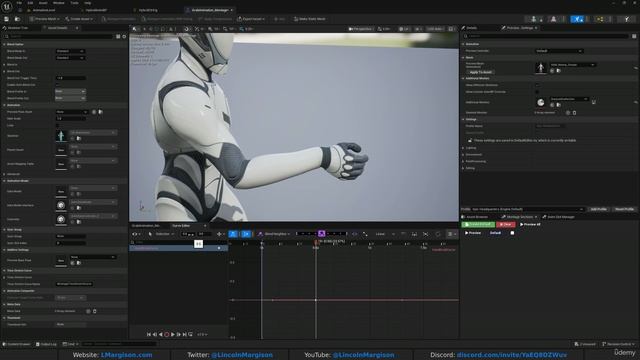Expand the Lighting section in Preview Settings
This screenshot has height=360, width=640.
pyautogui.click(x=463, y=148)
